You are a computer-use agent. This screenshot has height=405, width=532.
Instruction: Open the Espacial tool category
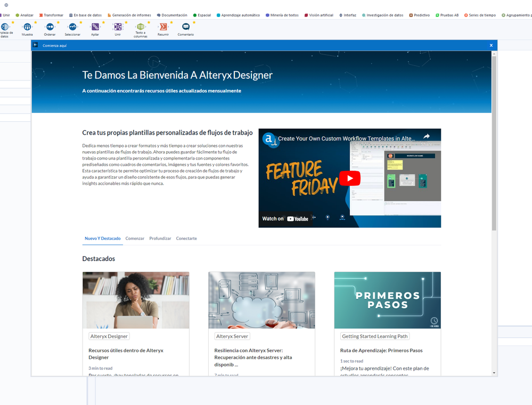[202, 15]
